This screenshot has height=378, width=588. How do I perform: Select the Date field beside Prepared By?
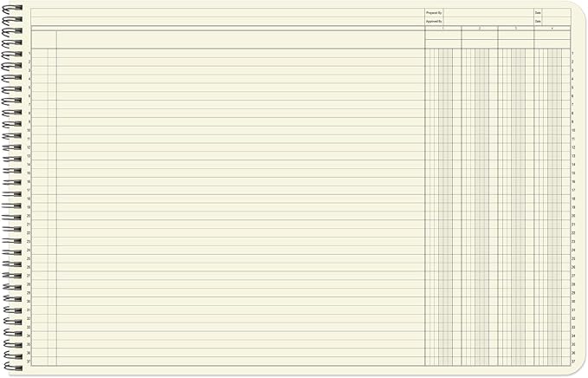point(556,13)
